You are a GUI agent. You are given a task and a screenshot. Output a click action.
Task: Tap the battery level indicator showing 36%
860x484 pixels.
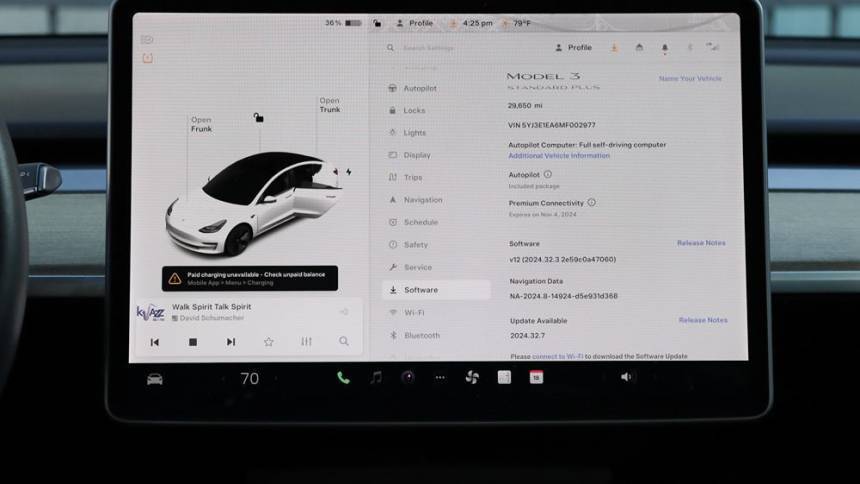pos(343,23)
